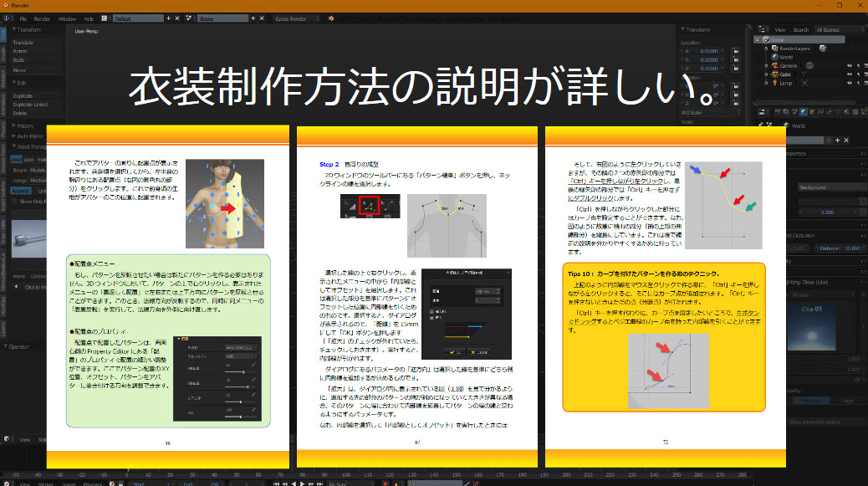Remove the current scene with X icon
Screen dimensions: 868x486
262,18
